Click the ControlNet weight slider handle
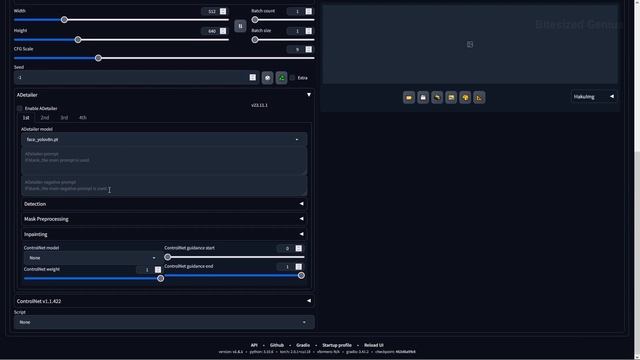 coord(160,278)
